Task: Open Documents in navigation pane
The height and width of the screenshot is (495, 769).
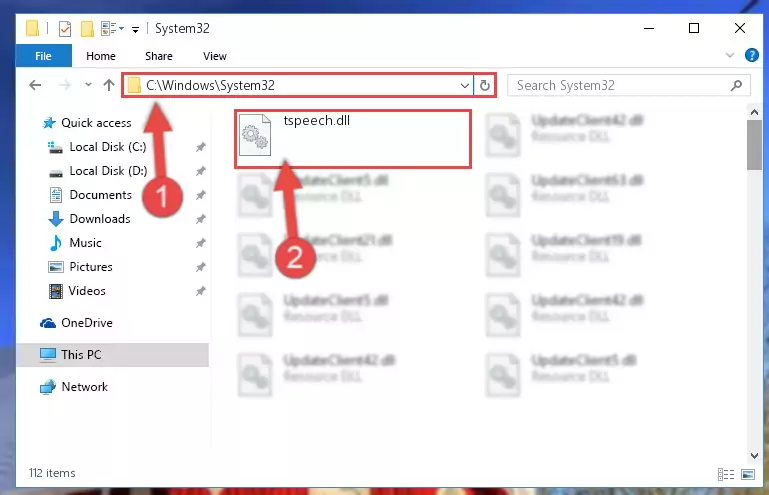Action: pos(101,195)
